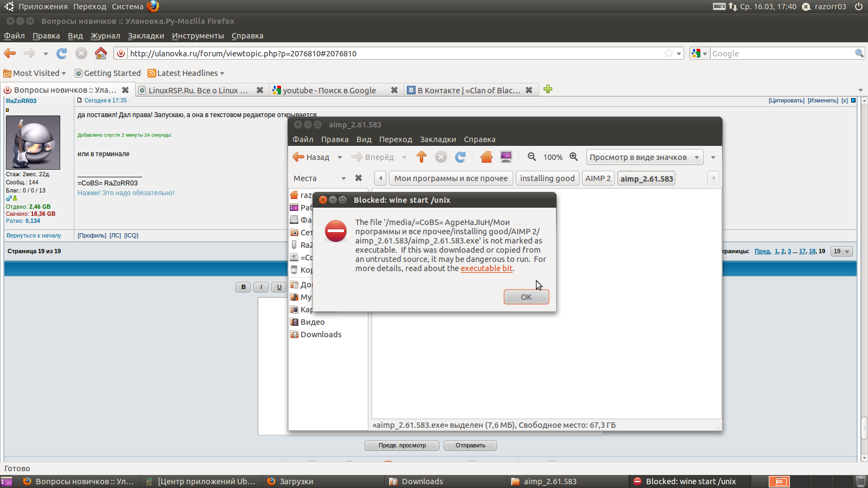Launch Firefox from the top panel

[x=153, y=7]
